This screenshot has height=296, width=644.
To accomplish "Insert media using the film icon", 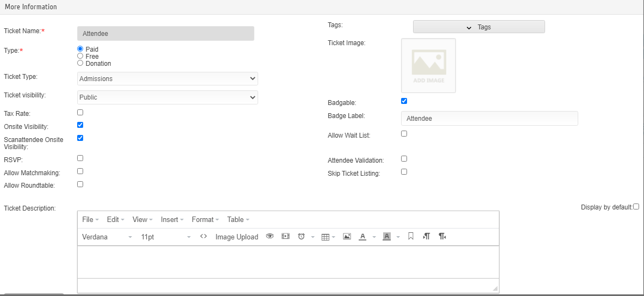I will 285,236.
